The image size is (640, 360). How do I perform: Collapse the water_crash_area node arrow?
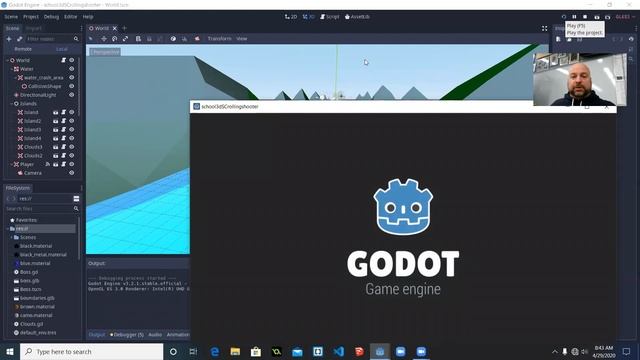16,78
